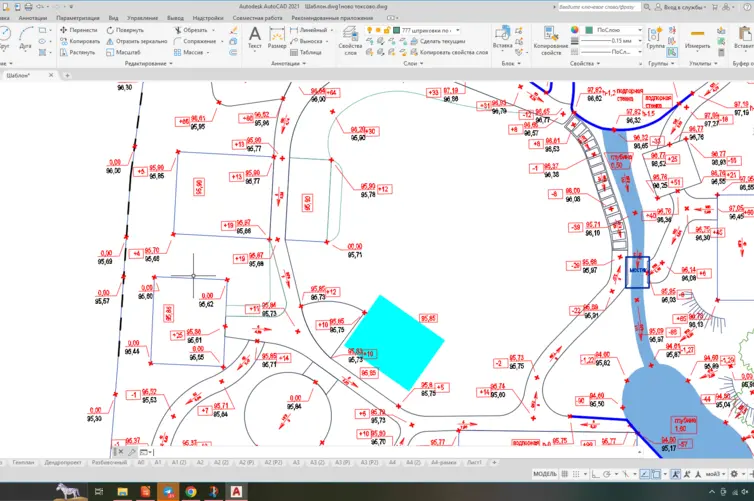Activate the Повернуть rotate tool
The image size is (754, 501).
pyautogui.click(x=125, y=30)
